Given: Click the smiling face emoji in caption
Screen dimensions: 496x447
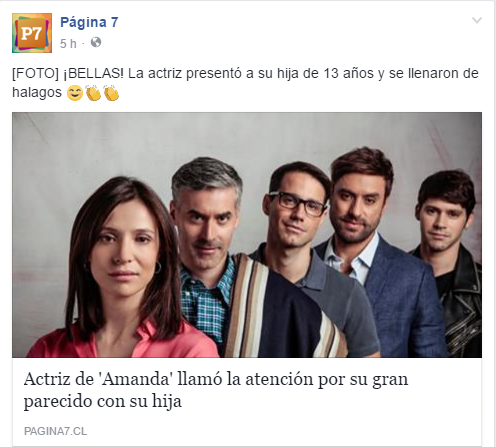Looking at the screenshot, I should pyautogui.click(x=75, y=93).
